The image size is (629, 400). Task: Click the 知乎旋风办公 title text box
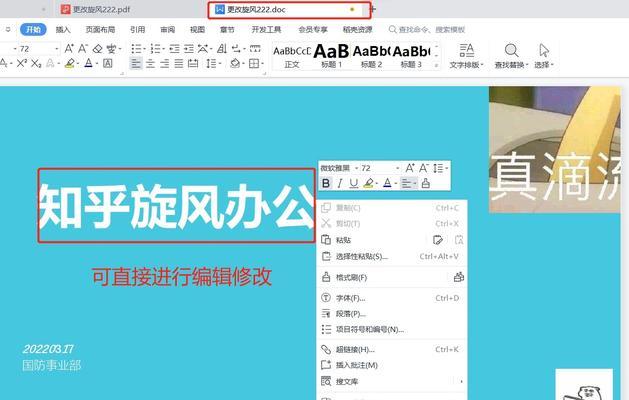tap(177, 205)
